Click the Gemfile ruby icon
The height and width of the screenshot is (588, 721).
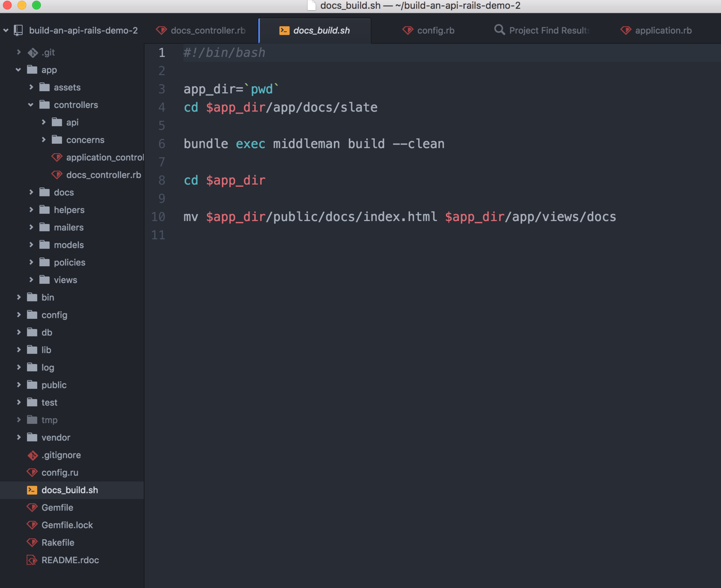(32, 508)
